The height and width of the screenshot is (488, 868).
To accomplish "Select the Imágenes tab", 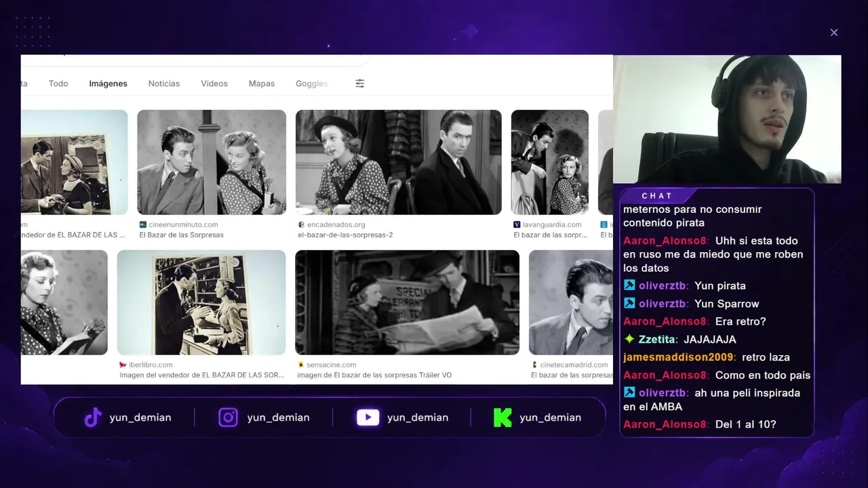I will (108, 83).
